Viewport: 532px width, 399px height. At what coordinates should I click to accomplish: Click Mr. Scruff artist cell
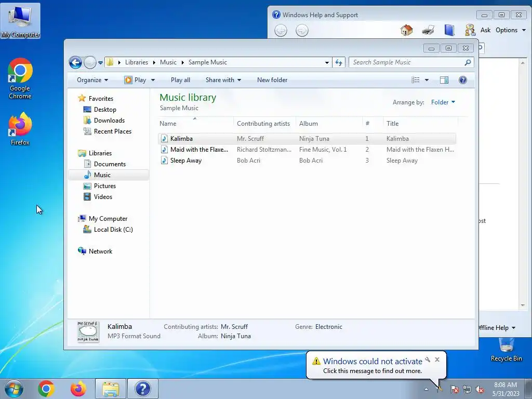coord(250,138)
